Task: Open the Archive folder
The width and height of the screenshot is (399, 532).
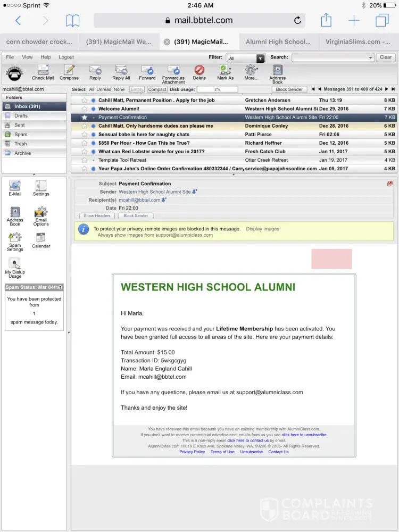Action: pyautogui.click(x=34, y=153)
